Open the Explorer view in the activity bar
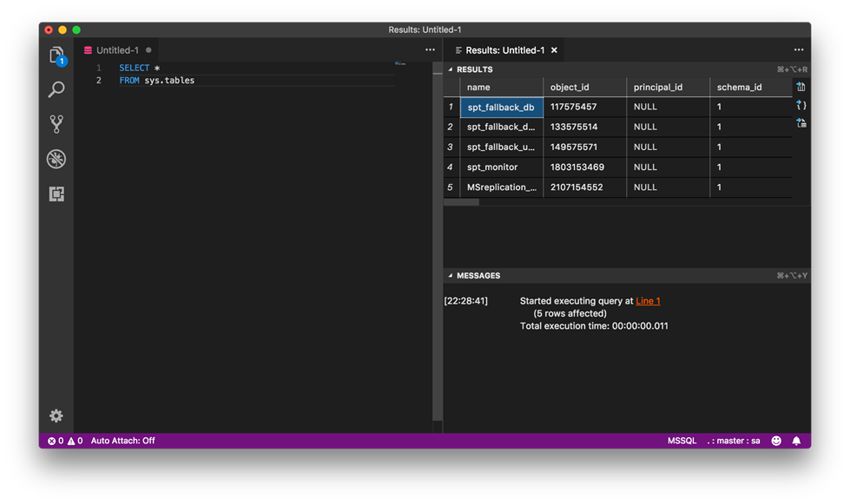This screenshot has width=850, height=504. (56, 56)
